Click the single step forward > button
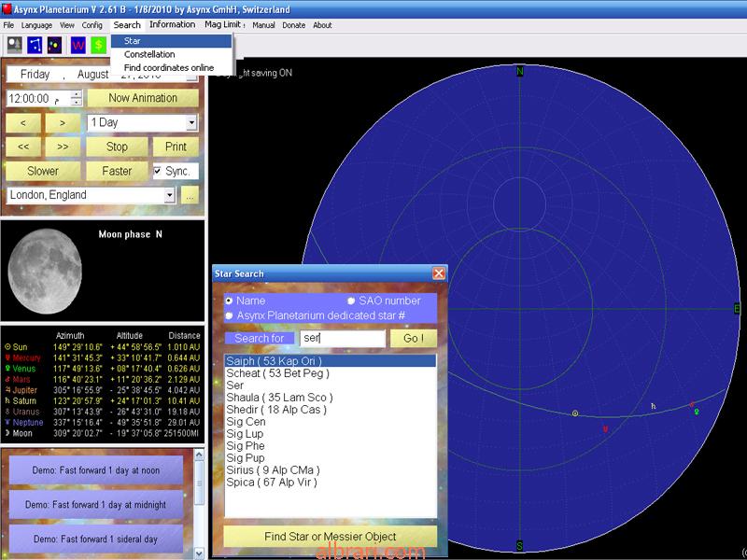Viewport: 747px width, 560px height. pos(63,123)
